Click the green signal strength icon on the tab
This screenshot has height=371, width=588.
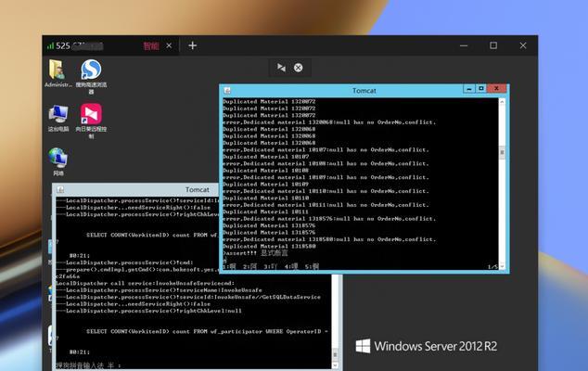coord(50,45)
